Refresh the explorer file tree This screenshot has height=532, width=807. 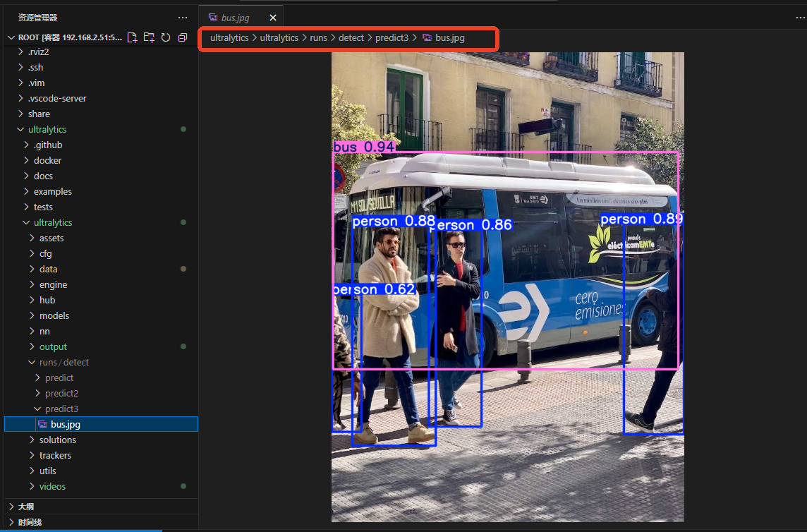(166, 37)
